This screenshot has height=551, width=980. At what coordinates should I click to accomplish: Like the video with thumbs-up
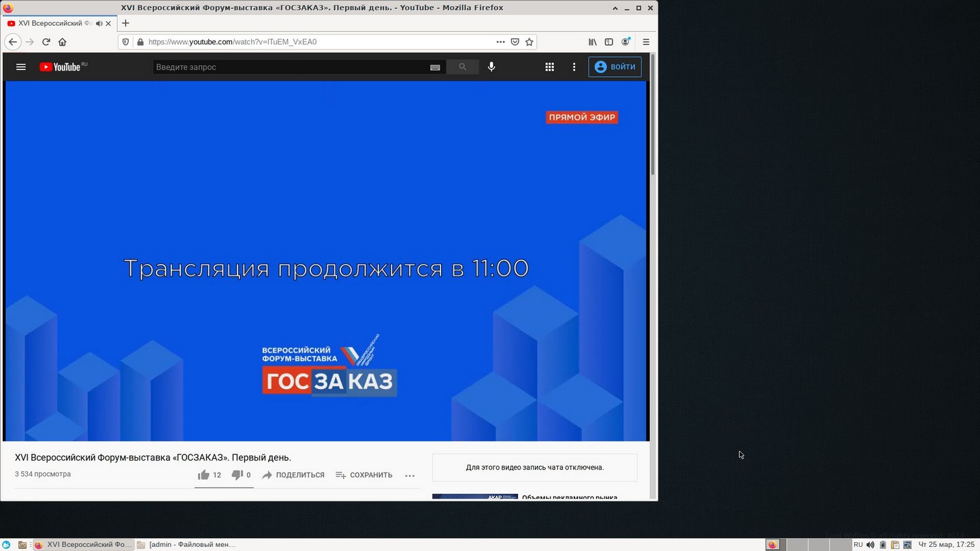pos(209,475)
